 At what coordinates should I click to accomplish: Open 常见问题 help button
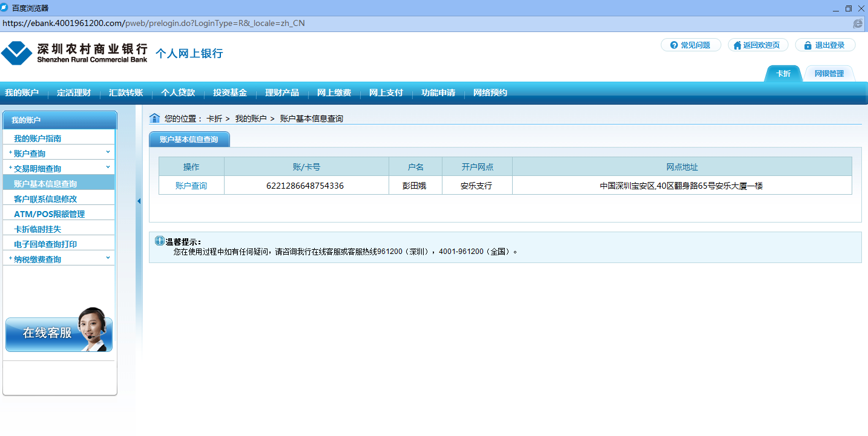[x=690, y=45]
